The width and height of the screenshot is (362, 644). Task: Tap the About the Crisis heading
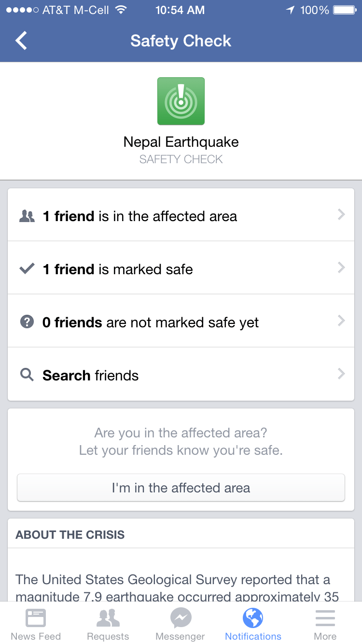[x=70, y=535]
